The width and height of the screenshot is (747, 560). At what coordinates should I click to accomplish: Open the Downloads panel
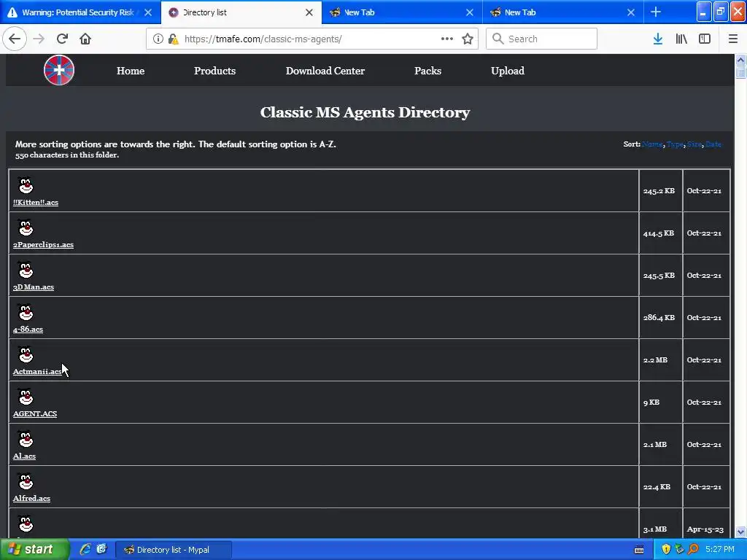[658, 39]
